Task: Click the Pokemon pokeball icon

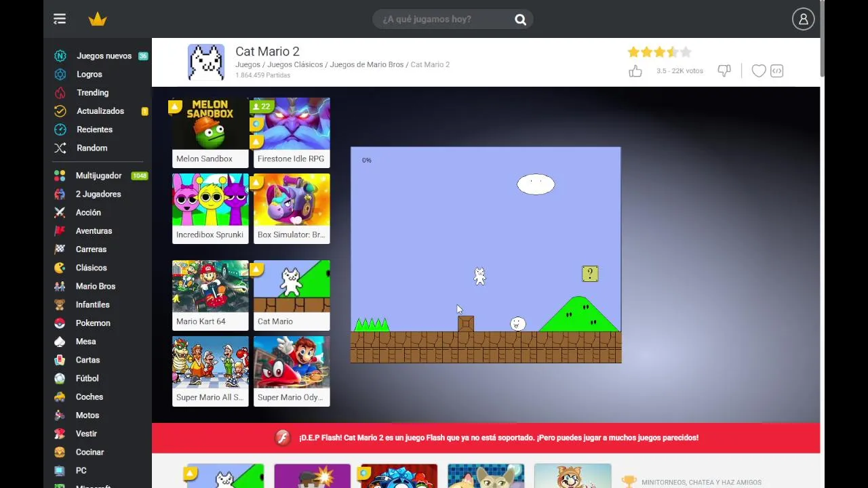Action: (x=60, y=323)
